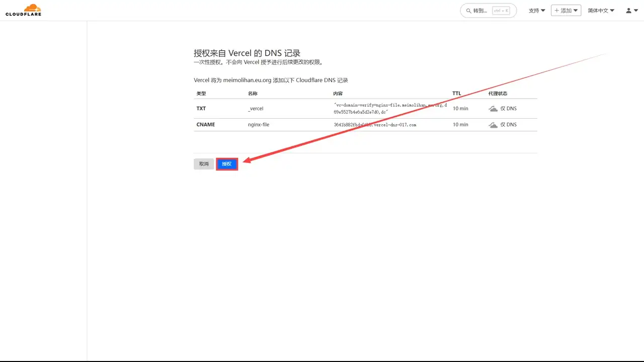Click the 授权来自 Vercel 的 DNS 记录 heading
The image size is (644, 362).
(247, 53)
